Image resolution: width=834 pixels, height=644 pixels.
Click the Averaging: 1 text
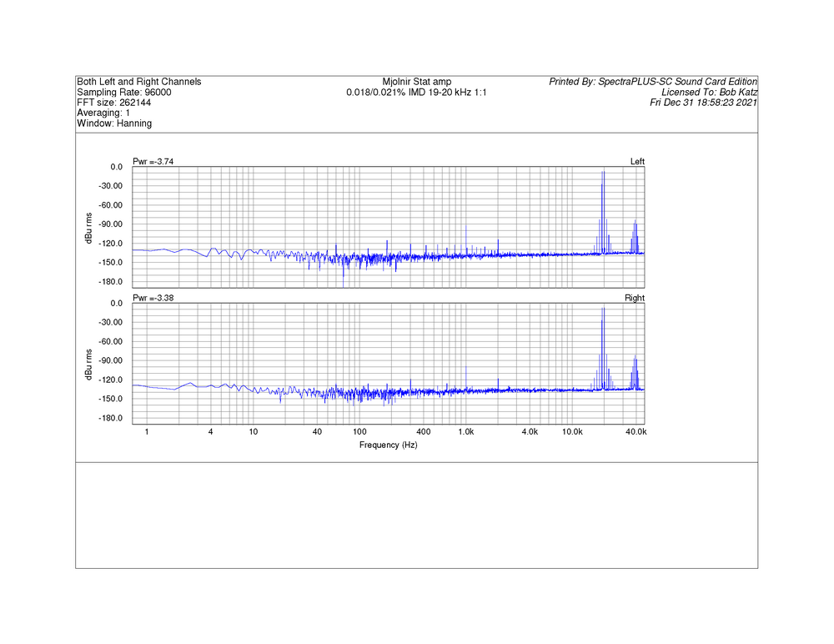coord(103,113)
